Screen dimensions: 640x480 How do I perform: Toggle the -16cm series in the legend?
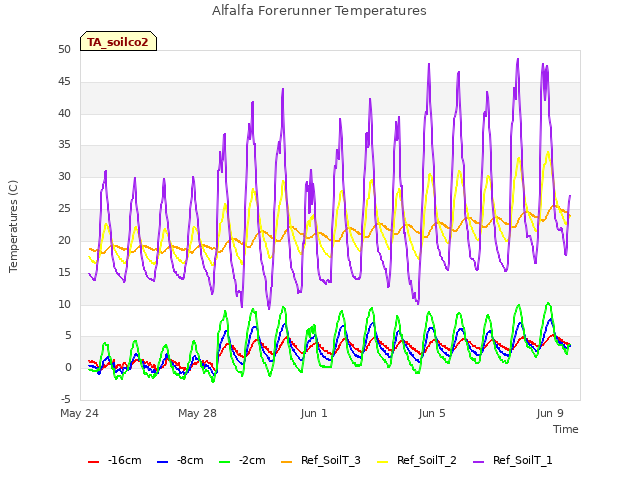(x=115, y=460)
